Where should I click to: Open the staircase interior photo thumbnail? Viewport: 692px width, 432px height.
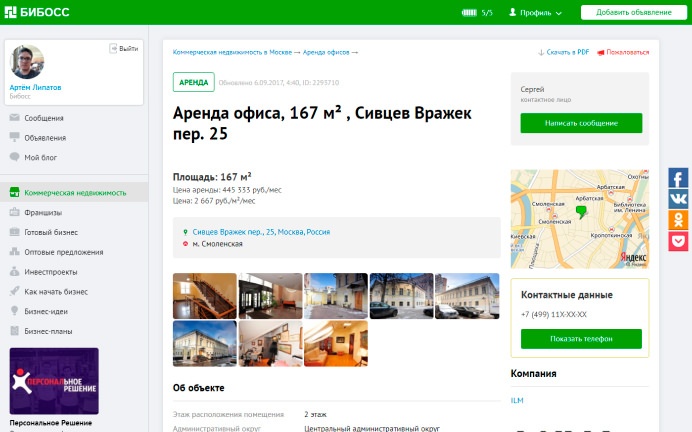pyautogui.click(x=205, y=296)
